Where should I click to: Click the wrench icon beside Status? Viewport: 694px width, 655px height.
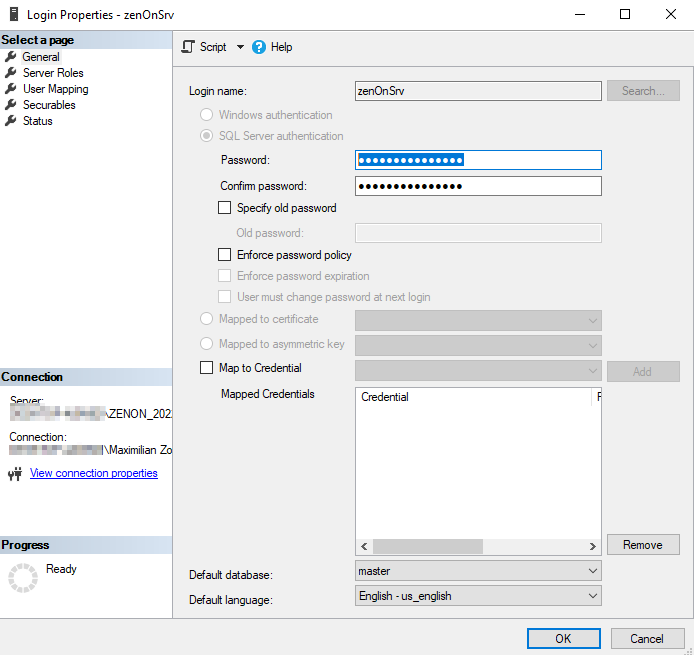(11, 121)
